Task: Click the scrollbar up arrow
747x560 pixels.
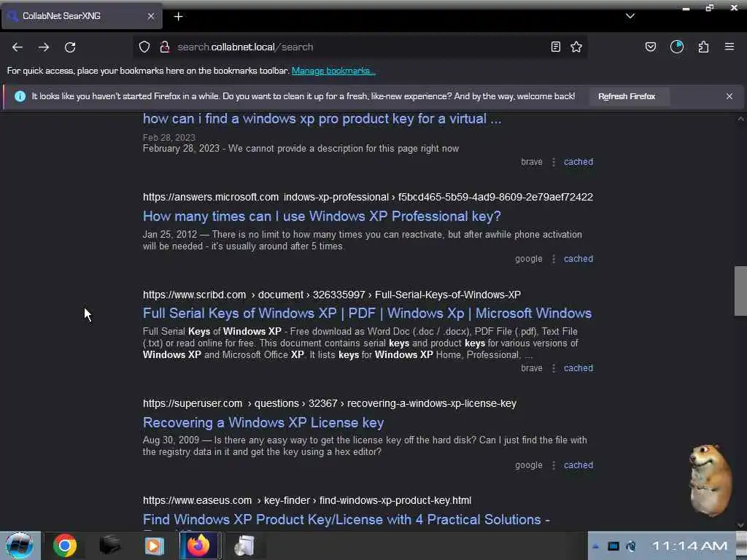Action: click(x=740, y=119)
